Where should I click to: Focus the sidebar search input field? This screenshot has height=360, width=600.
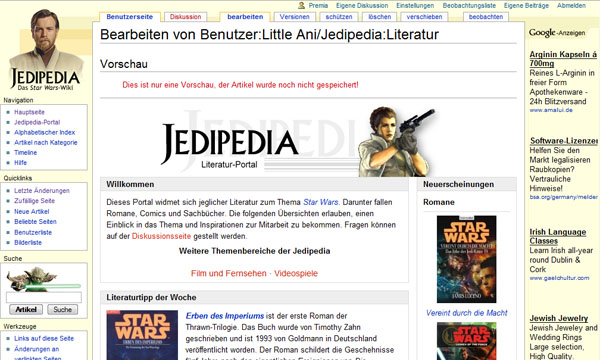pos(44,297)
